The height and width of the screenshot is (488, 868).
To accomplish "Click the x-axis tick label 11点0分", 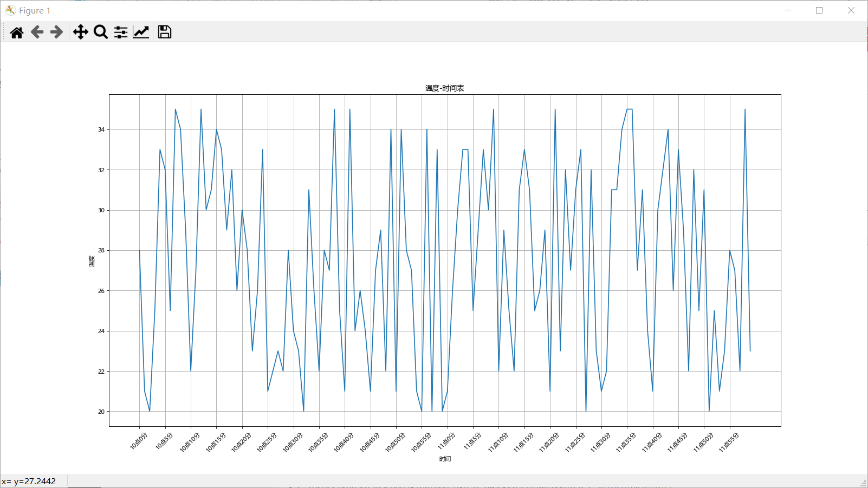I will [446, 441].
